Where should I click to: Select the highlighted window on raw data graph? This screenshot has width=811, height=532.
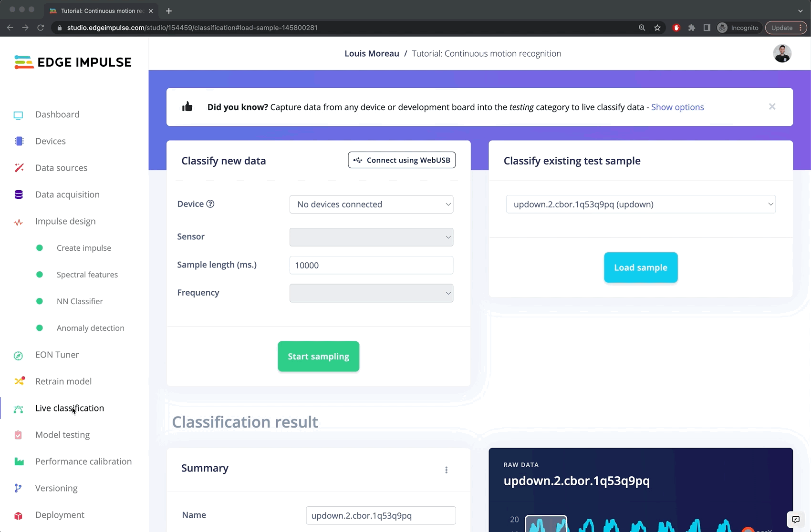click(546, 523)
